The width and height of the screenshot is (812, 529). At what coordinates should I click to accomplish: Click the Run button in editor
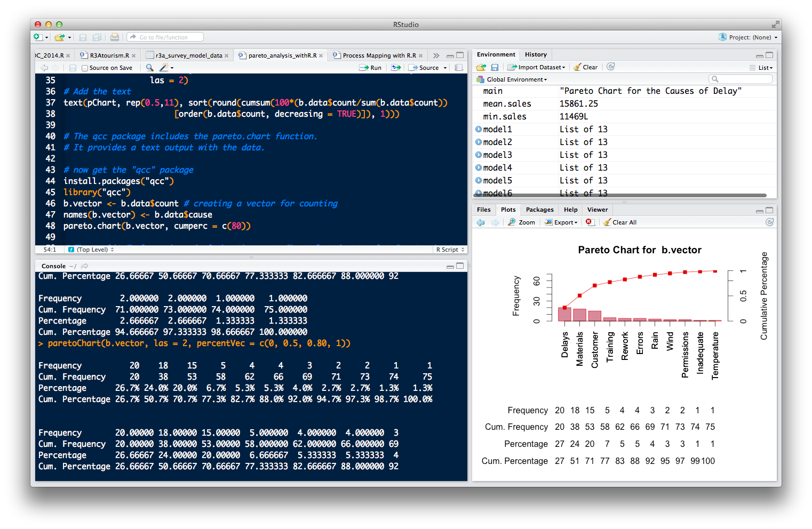click(x=371, y=68)
